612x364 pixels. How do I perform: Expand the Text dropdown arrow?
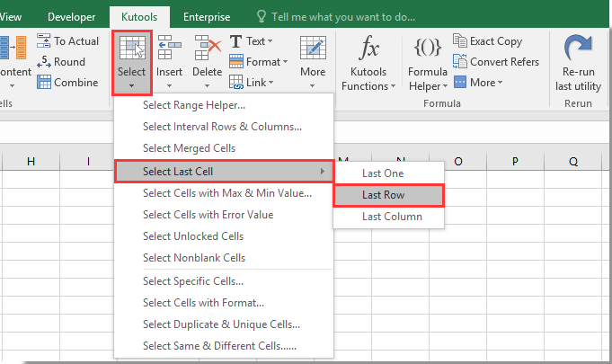(x=271, y=41)
